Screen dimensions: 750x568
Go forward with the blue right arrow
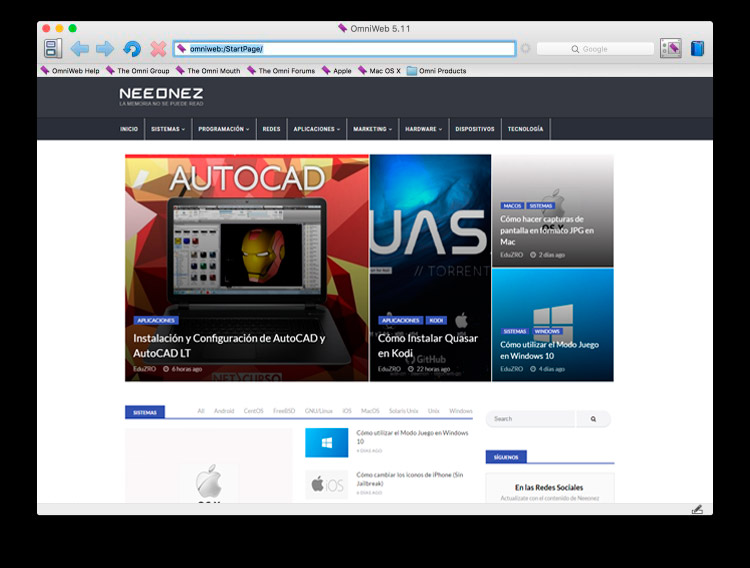105,49
